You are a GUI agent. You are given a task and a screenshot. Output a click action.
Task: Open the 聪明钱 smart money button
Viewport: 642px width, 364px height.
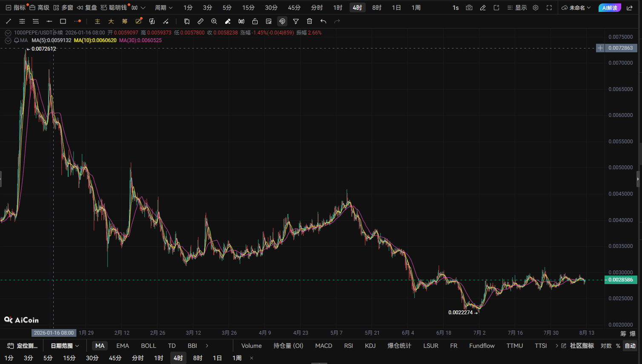coord(114,8)
